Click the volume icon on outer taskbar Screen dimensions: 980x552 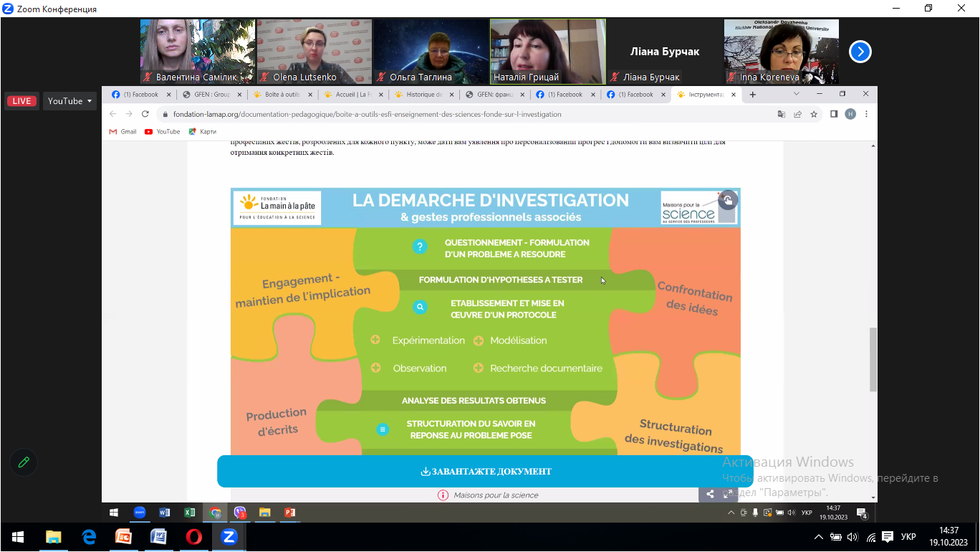852,537
